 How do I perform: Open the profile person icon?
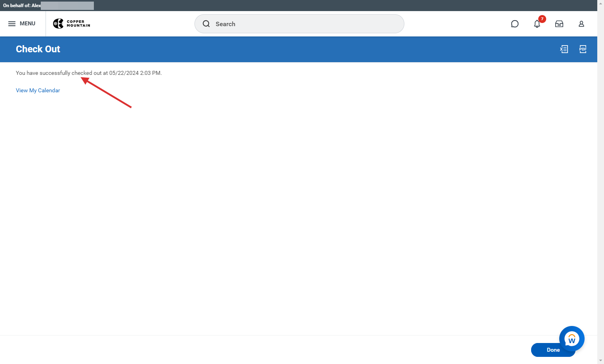581,24
